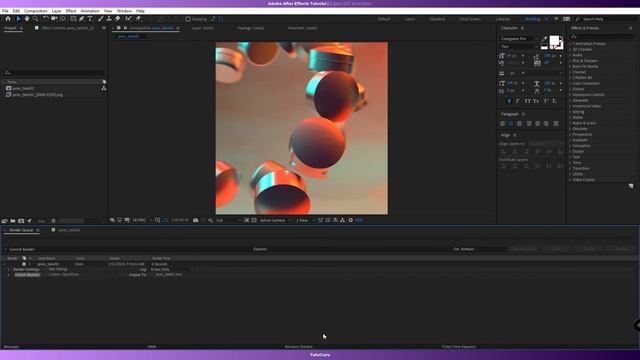Screen dimensions: 640x360
Task: Select the Roto Brush tool
Action: pyautogui.click(x=129, y=19)
